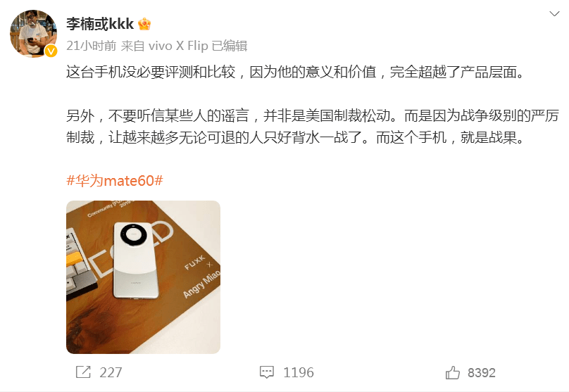Click the white phone in the photo
569x392 pixels.
136,260
